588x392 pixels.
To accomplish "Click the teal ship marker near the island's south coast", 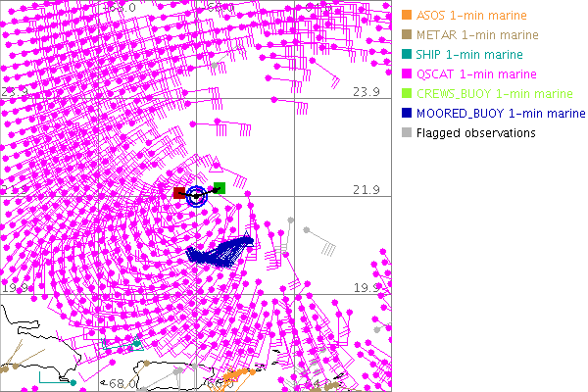I will (x=73, y=382).
